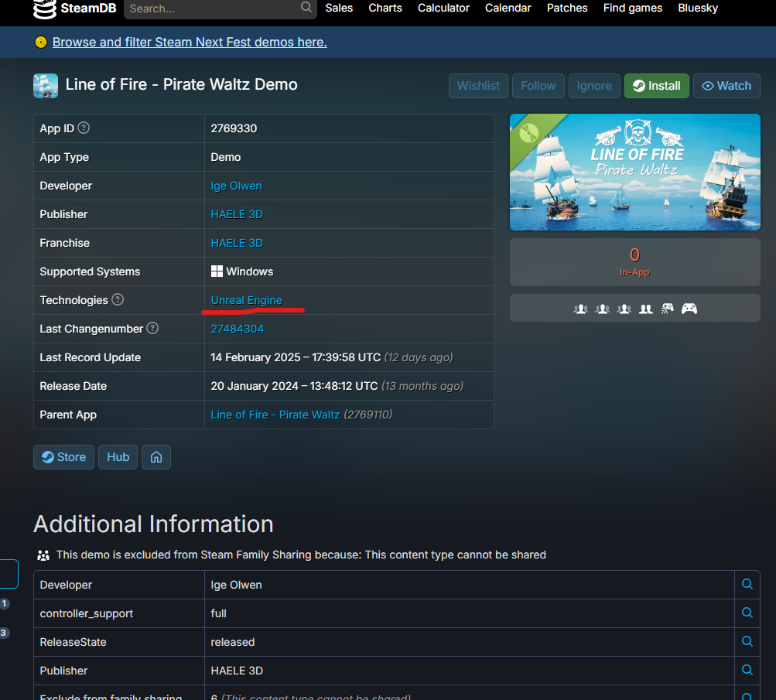Click the family sharing people icon

[43, 555]
